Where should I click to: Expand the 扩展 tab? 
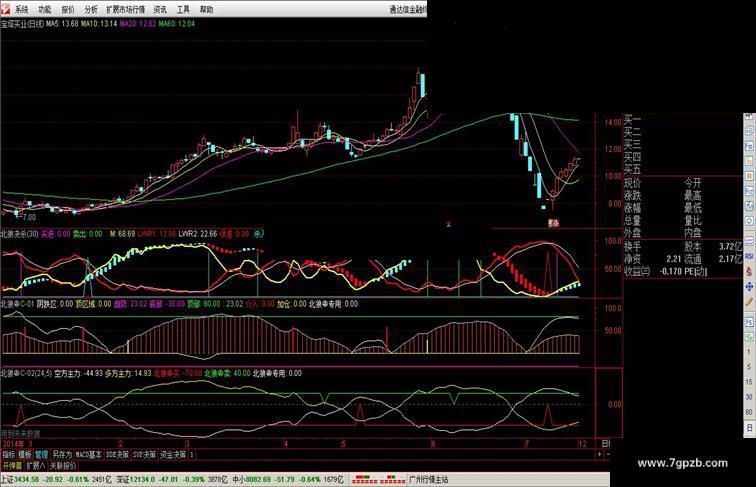(x=36, y=466)
